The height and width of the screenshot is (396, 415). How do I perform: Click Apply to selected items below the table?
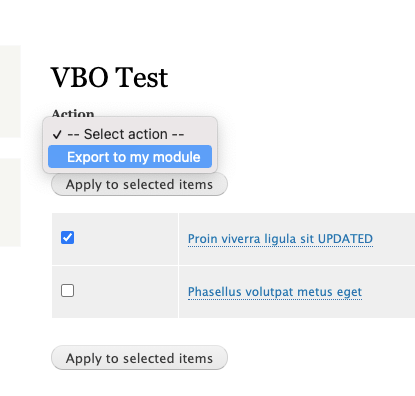[x=139, y=358]
